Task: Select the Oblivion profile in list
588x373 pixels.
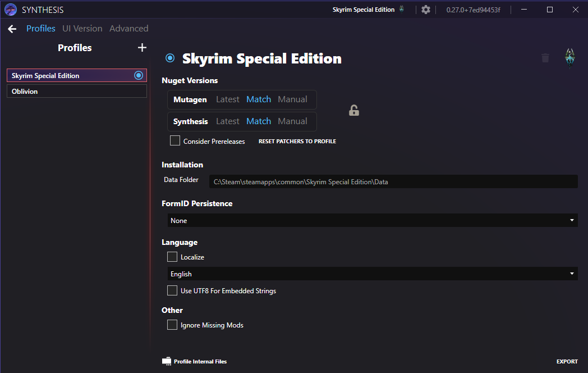Action: [77, 91]
